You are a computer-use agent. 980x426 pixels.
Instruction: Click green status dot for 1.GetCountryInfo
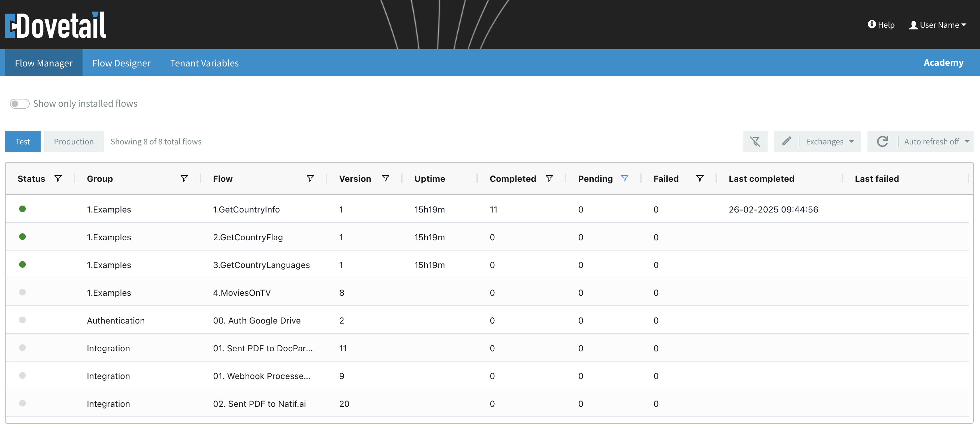(x=22, y=209)
